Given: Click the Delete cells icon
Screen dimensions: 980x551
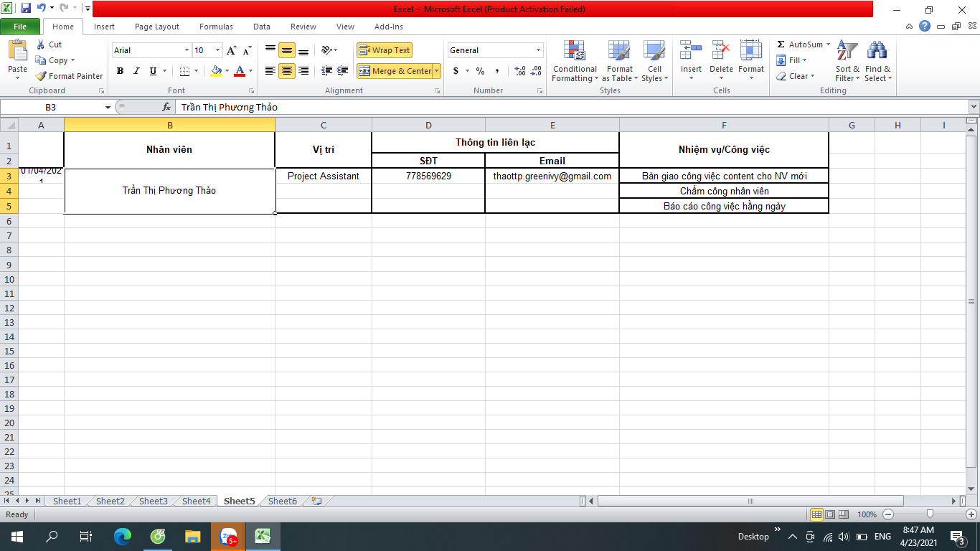Looking at the screenshot, I should click(x=721, y=50).
